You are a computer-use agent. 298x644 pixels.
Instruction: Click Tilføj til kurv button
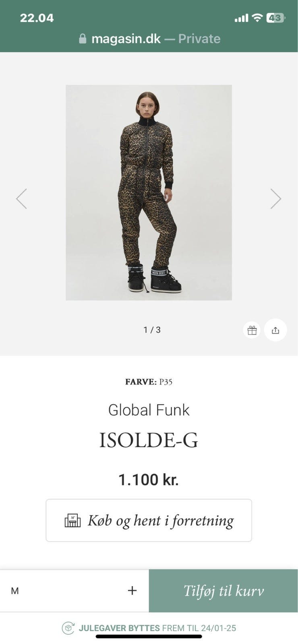click(x=223, y=590)
